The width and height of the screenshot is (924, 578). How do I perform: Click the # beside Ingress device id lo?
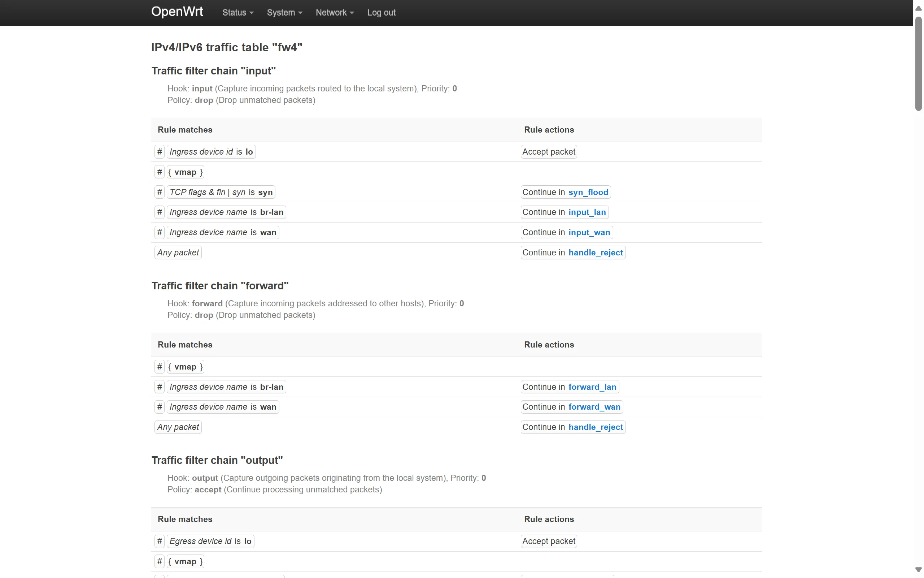tap(160, 152)
